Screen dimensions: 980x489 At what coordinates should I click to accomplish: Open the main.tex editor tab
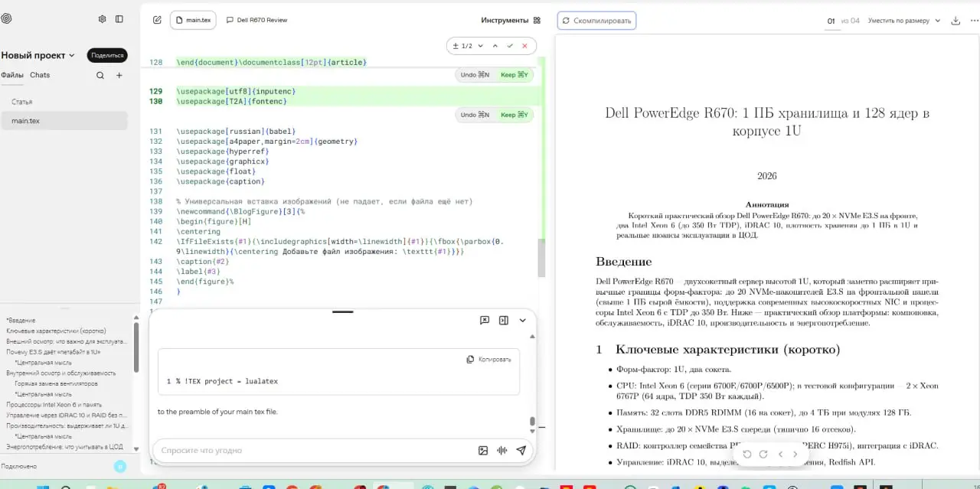pos(193,20)
